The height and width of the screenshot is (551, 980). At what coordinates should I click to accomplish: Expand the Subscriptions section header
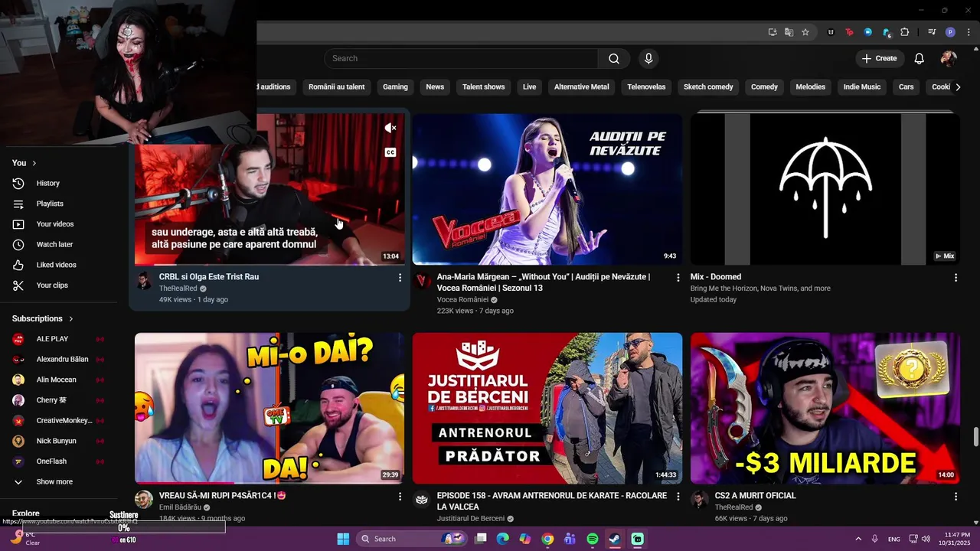43,319
